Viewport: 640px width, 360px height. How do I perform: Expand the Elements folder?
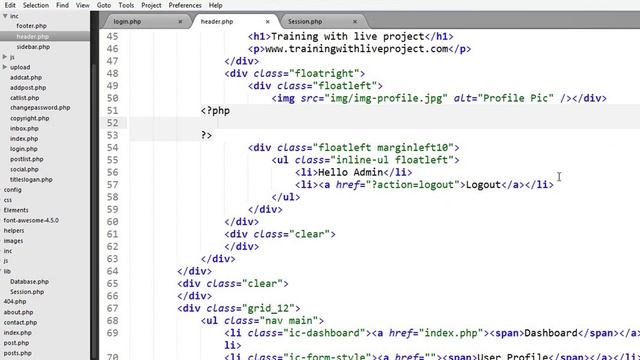click(16, 210)
